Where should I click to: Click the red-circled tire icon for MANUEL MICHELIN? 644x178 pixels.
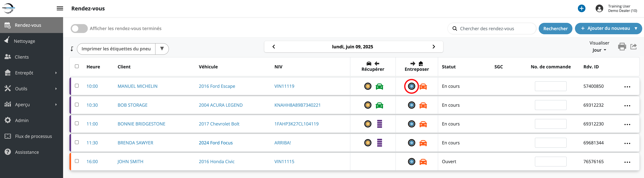[x=411, y=86]
